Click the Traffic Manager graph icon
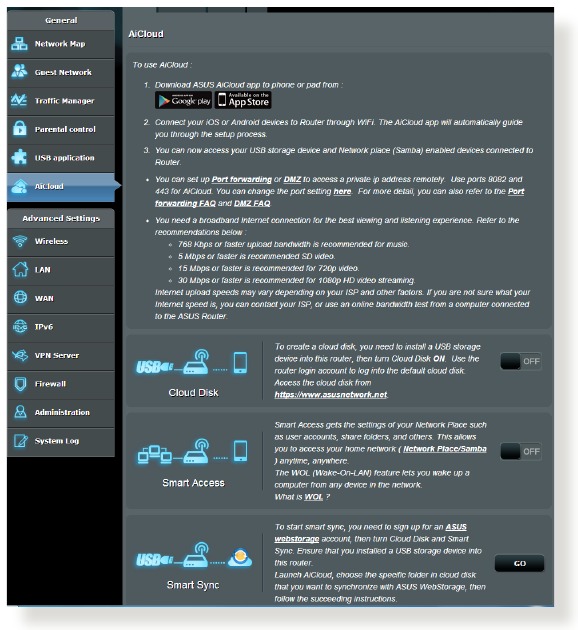Viewport: 578px width, 630px height. pyautogui.click(x=19, y=100)
